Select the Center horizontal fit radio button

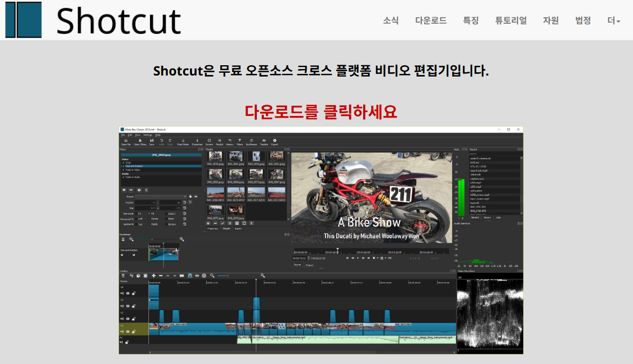tap(149, 219)
